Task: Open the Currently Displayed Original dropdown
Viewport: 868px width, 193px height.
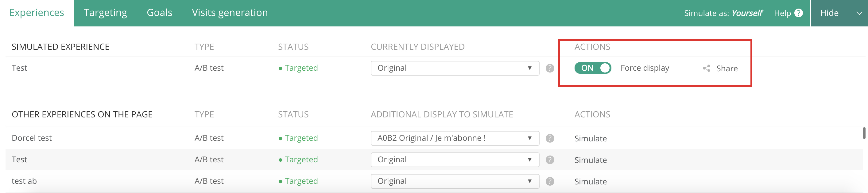Action: [x=455, y=68]
